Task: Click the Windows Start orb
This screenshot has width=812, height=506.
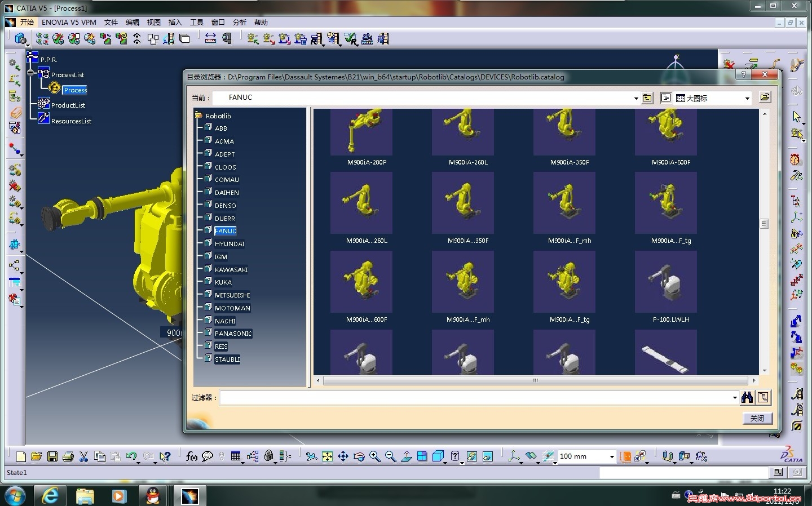Action: point(15,496)
